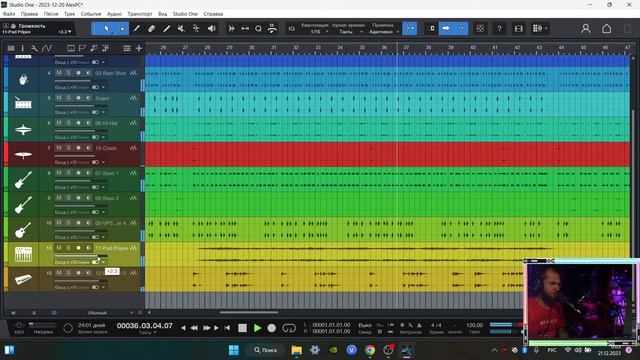The height and width of the screenshot is (360, 640).
Task: Toggle the loop button in transport
Action: pos(289,328)
